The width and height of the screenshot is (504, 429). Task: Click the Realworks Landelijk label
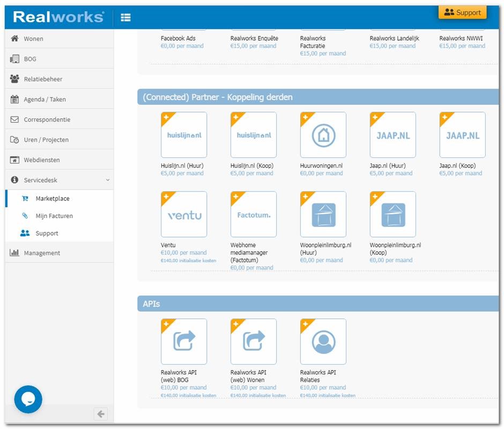point(395,38)
